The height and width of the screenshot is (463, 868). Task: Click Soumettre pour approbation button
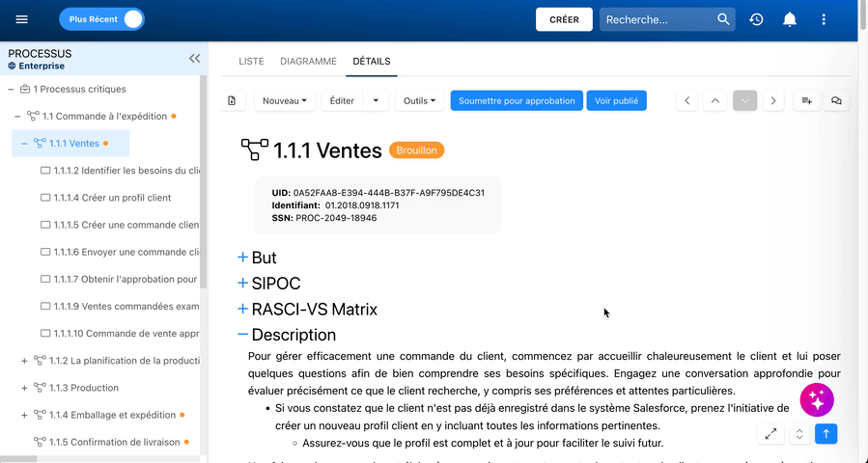[x=517, y=100]
